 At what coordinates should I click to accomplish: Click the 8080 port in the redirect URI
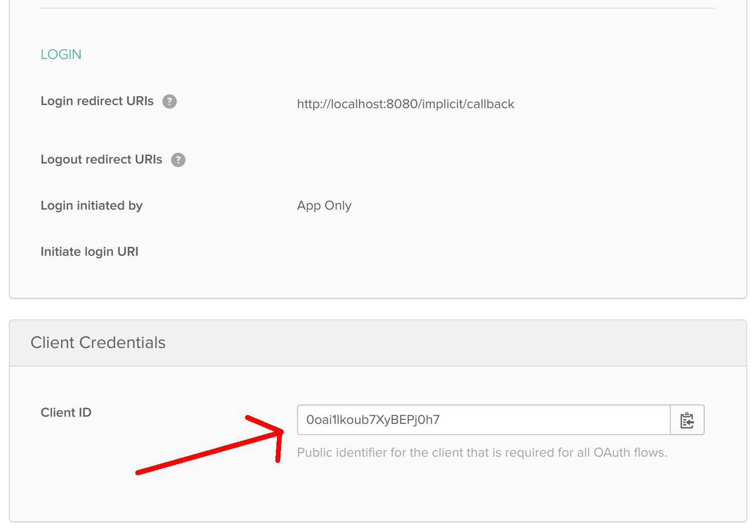(x=402, y=104)
